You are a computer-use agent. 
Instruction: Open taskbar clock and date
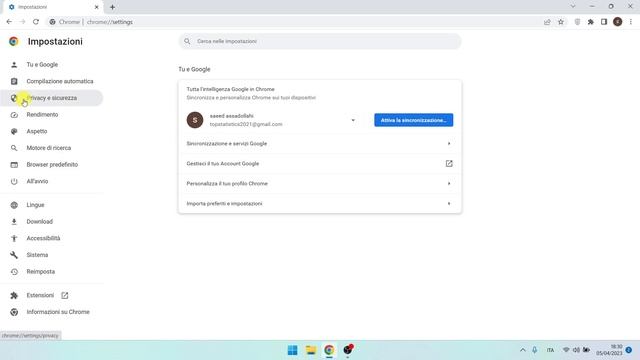tap(609, 350)
